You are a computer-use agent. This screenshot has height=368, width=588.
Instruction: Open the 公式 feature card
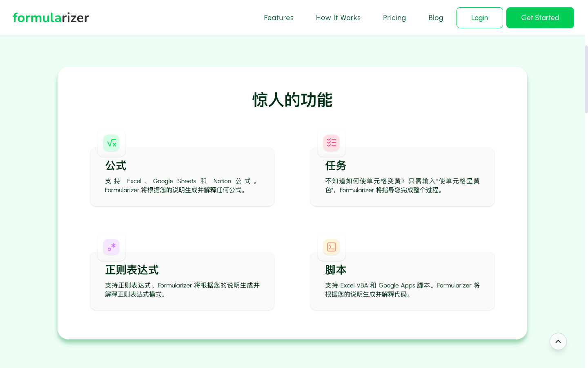click(182, 177)
